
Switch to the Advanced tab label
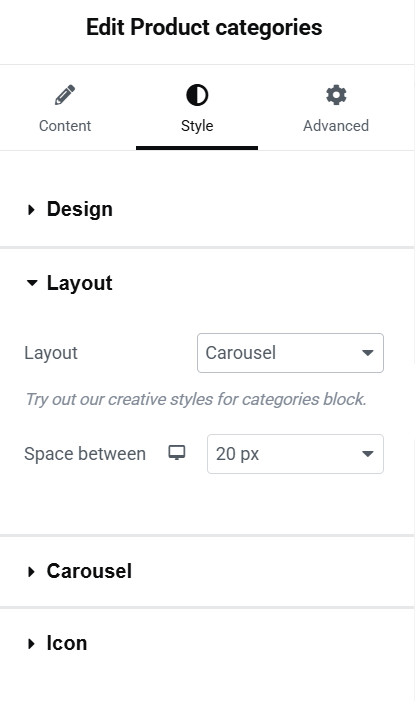(336, 126)
